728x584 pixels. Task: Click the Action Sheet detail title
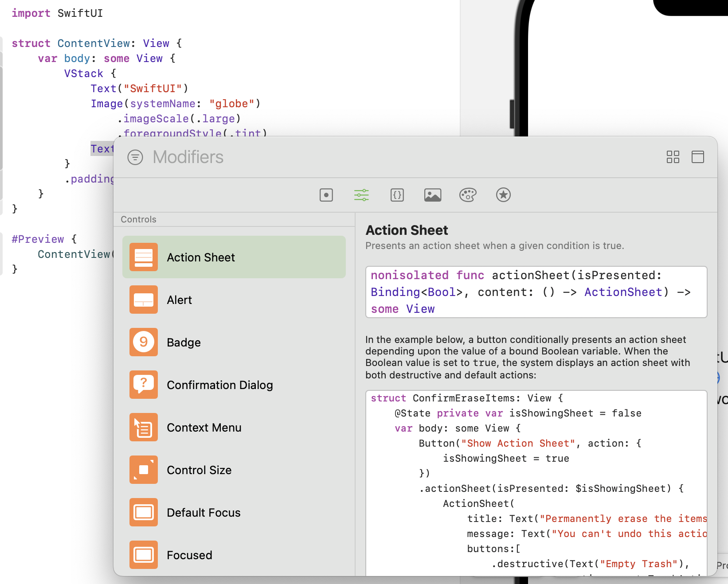(x=407, y=230)
